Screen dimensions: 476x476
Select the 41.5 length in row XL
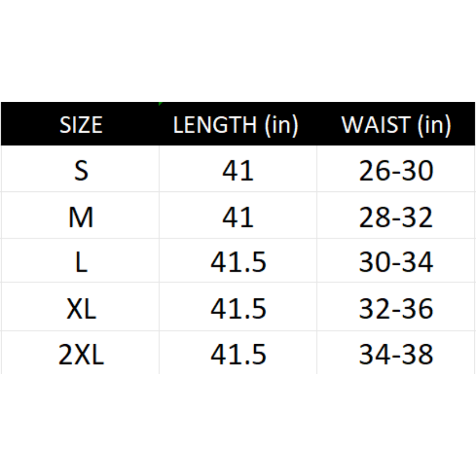[x=238, y=309]
